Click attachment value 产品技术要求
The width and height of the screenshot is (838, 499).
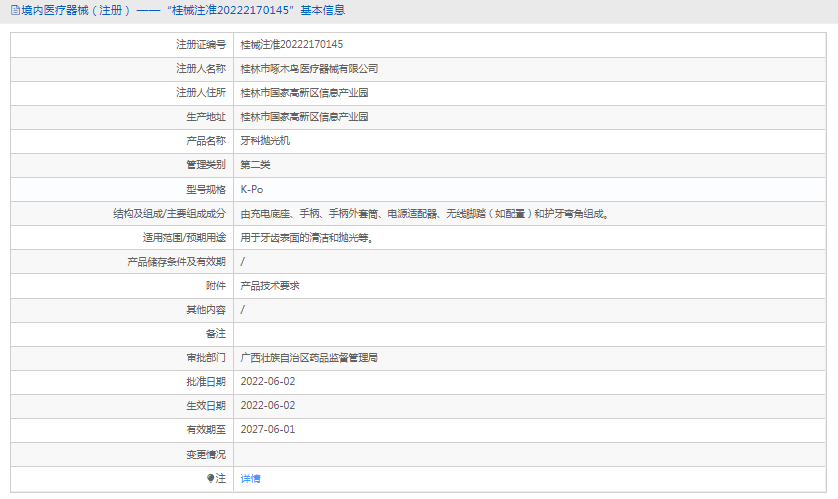pyautogui.click(x=270, y=286)
